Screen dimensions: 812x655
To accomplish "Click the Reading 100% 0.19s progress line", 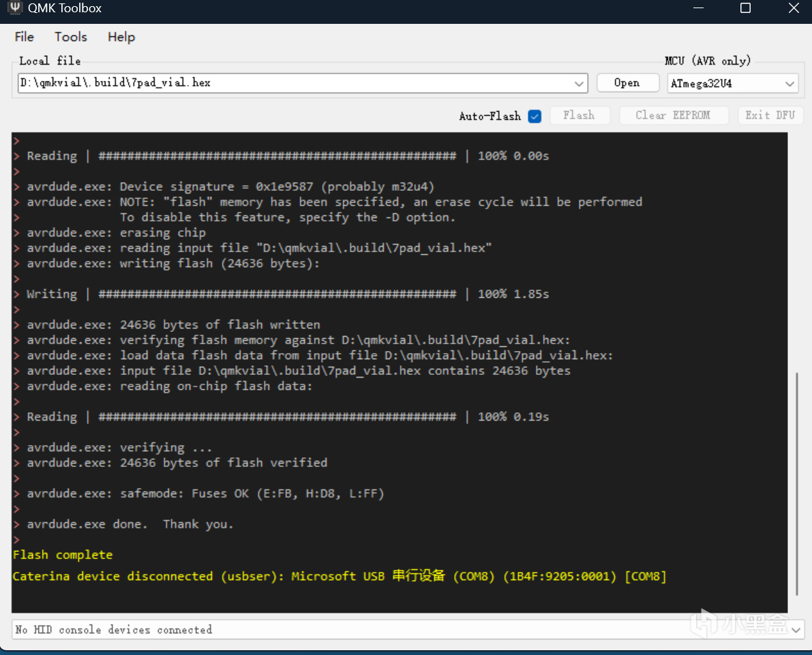I will point(288,416).
